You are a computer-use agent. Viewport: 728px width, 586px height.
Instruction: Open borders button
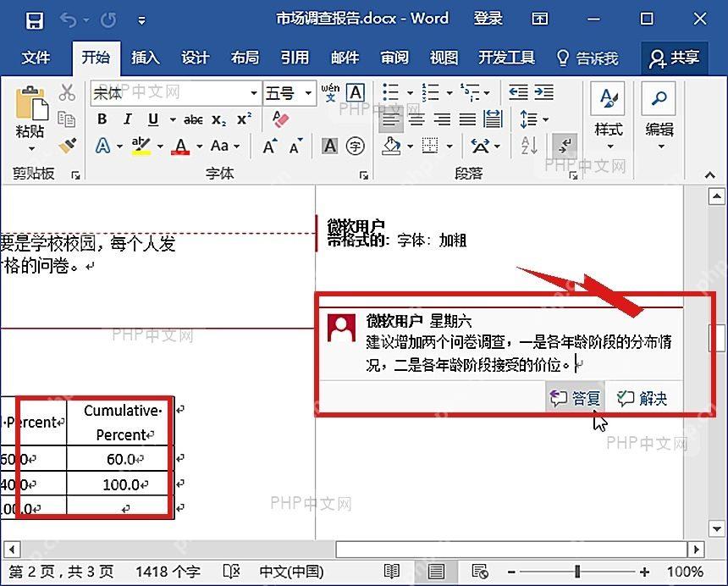coord(430,146)
